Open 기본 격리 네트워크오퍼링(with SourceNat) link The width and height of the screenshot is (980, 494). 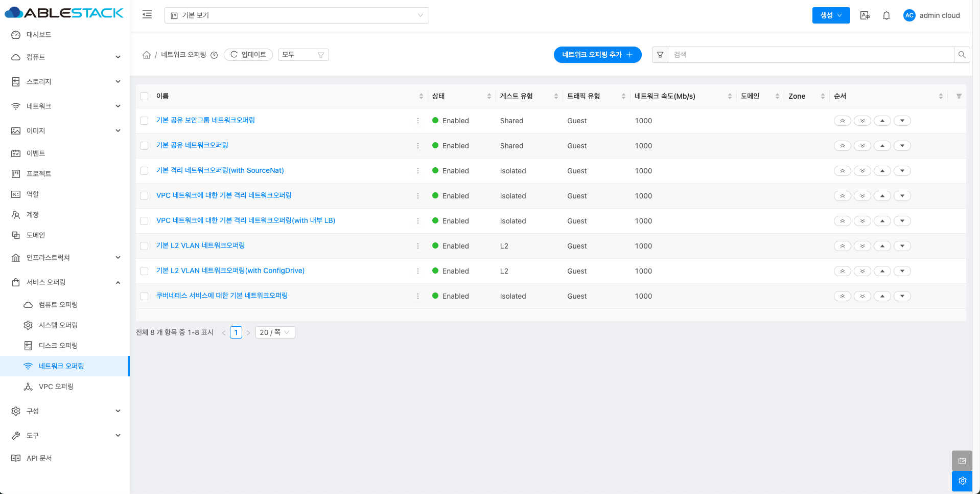click(220, 170)
